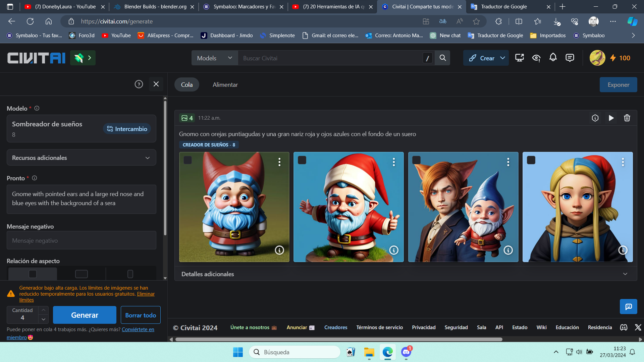Click the Mensaje negativo input field
Image resolution: width=644 pixels, height=362 pixels.
[81, 240]
